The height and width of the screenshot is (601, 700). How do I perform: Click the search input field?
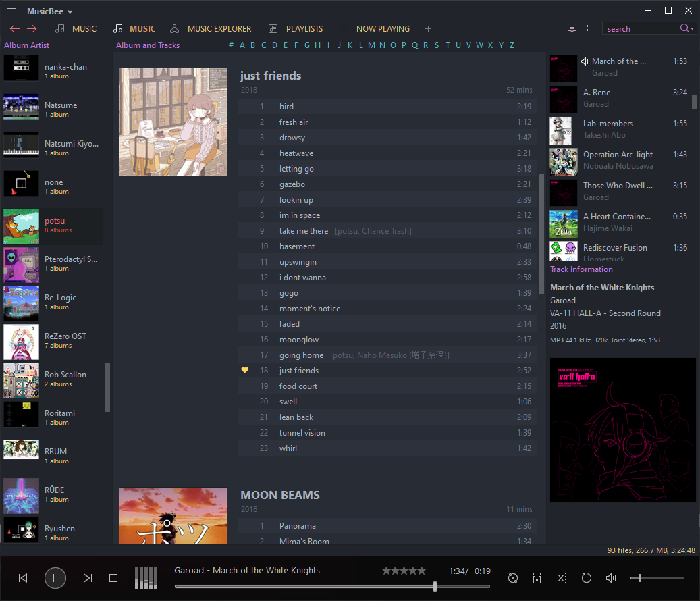pyautogui.click(x=641, y=28)
